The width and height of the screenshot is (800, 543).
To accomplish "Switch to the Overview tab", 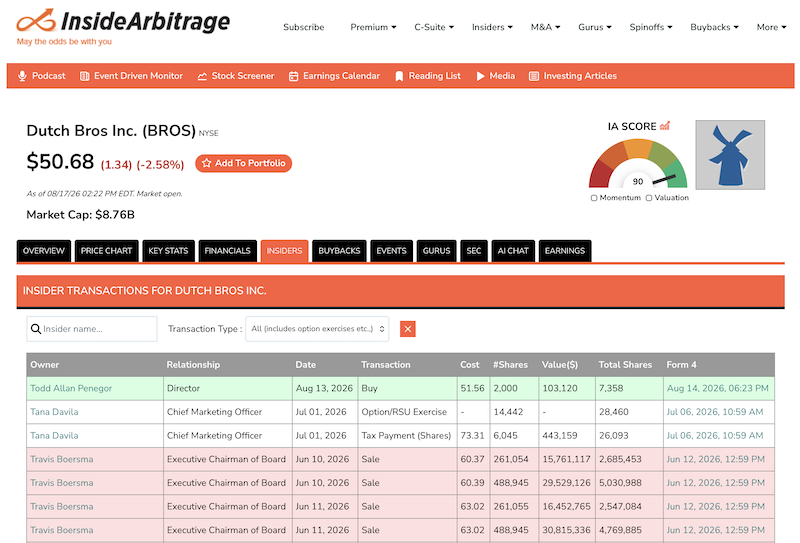I will pyautogui.click(x=43, y=251).
